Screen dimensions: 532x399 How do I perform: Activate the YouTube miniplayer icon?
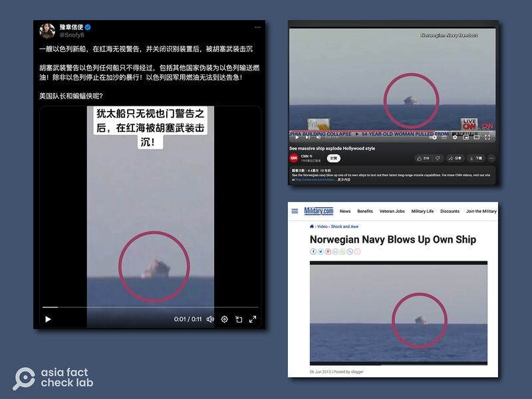pyautogui.click(x=466, y=138)
